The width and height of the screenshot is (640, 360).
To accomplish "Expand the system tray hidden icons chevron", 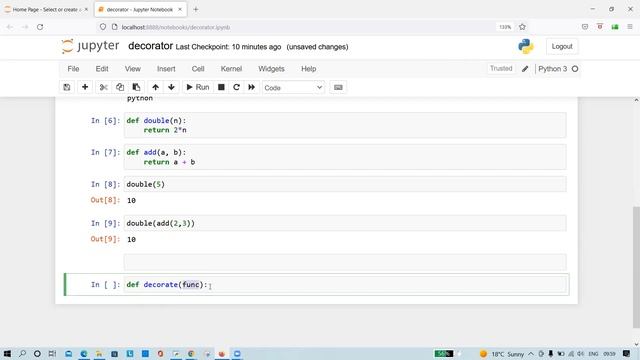I will [x=531, y=354].
